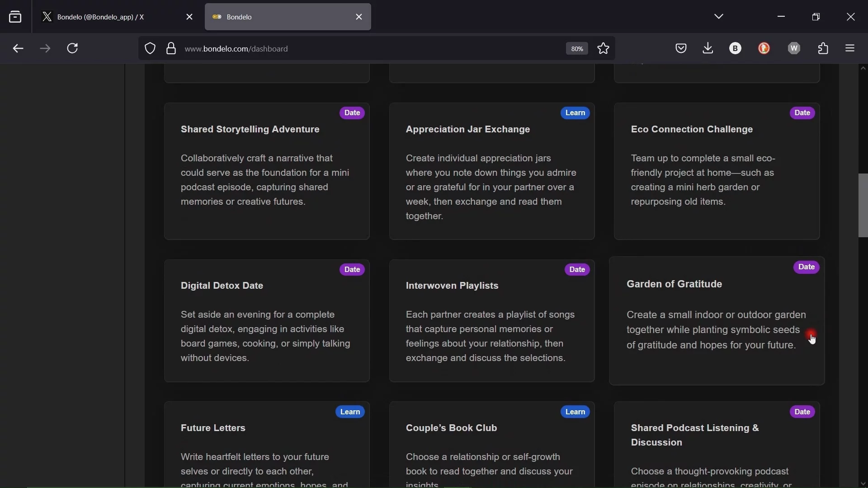Click Date tag on Interwoven Playlists
The width and height of the screenshot is (868, 488).
(577, 270)
